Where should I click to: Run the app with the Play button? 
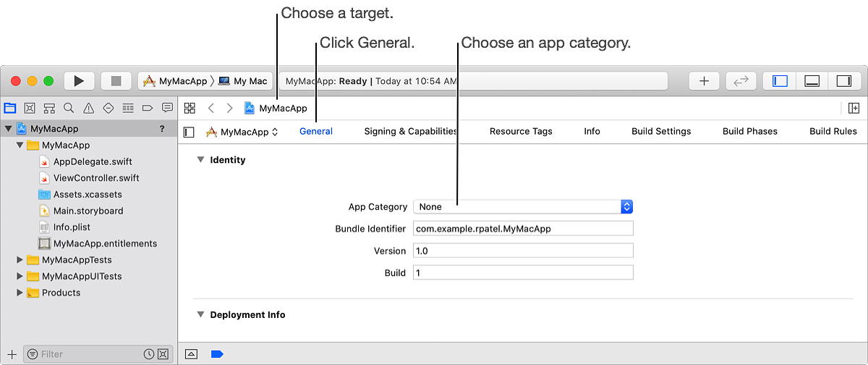[80, 81]
